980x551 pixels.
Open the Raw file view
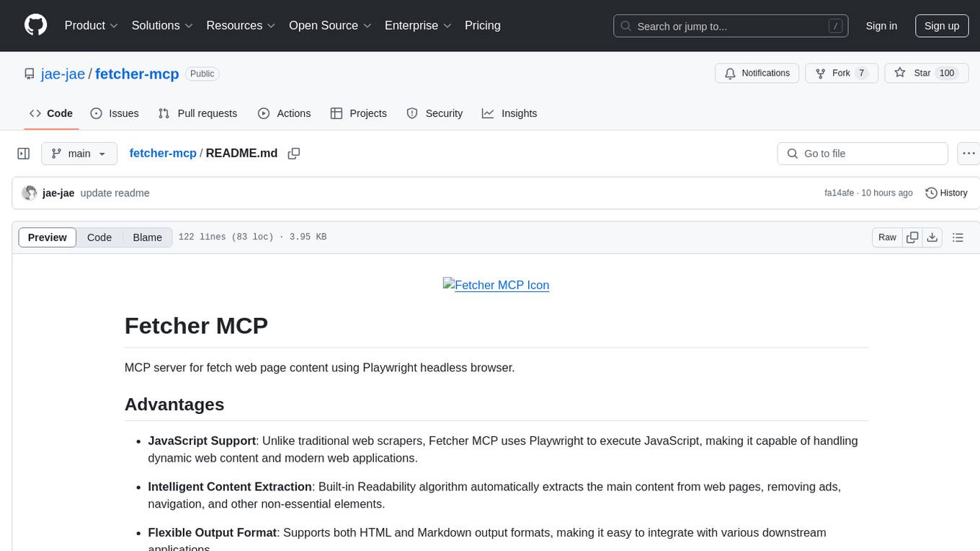pyautogui.click(x=887, y=237)
